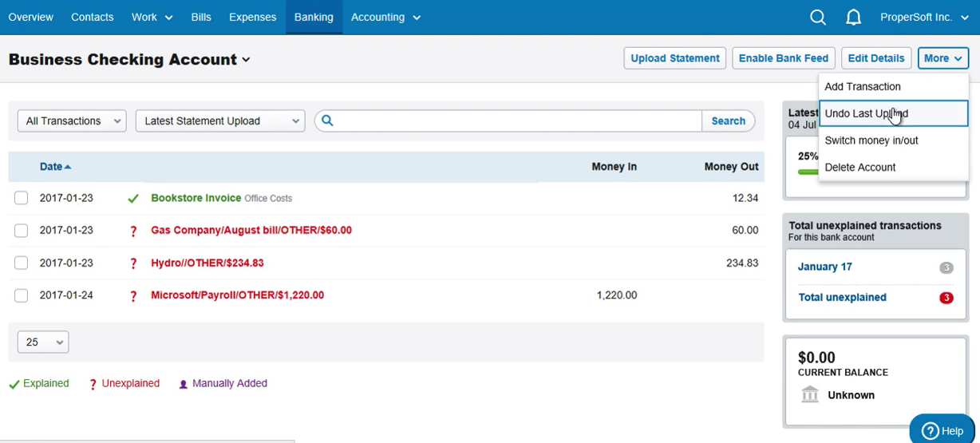Tick checkbox for Gas Company transaction

click(22, 231)
